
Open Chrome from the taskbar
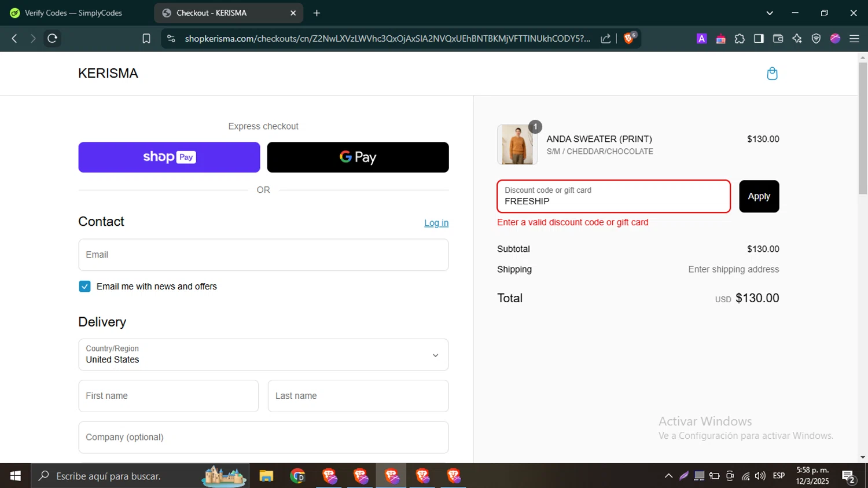coord(297,476)
